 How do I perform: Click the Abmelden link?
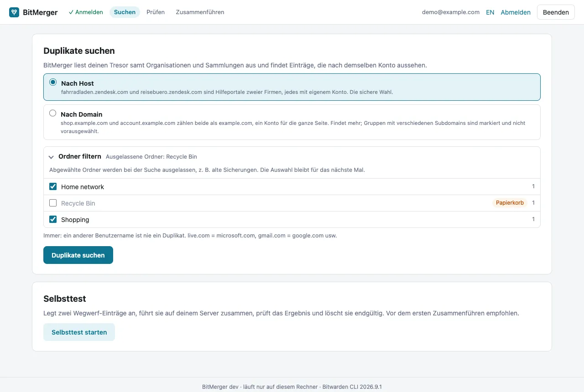point(516,12)
